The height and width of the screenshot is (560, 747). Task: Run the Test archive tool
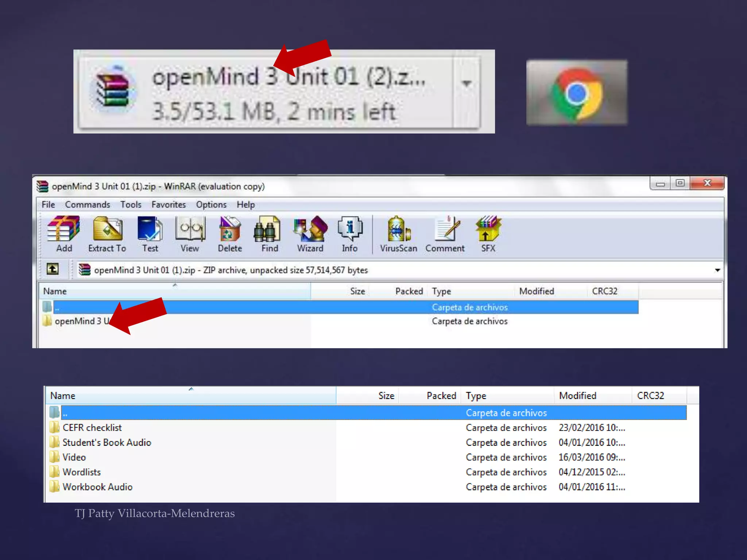[x=150, y=233]
